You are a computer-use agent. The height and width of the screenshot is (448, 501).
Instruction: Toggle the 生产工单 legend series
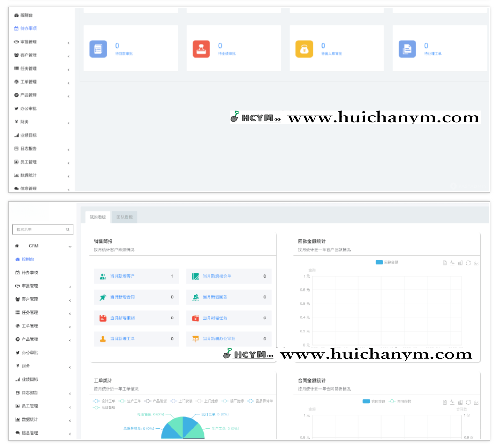pyautogui.click(x=130, y=401)
